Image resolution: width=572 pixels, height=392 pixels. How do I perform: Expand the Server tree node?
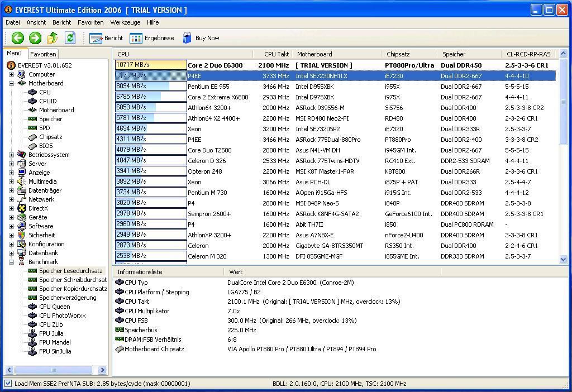tap(11, 164)
